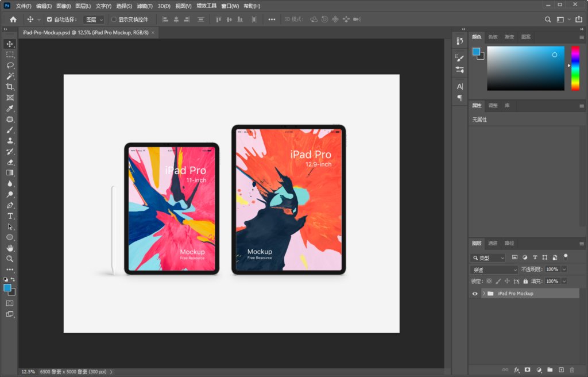Viewport: 588px width, 377px height.
Task: Delete layer with trash icon
Action: 572,370
